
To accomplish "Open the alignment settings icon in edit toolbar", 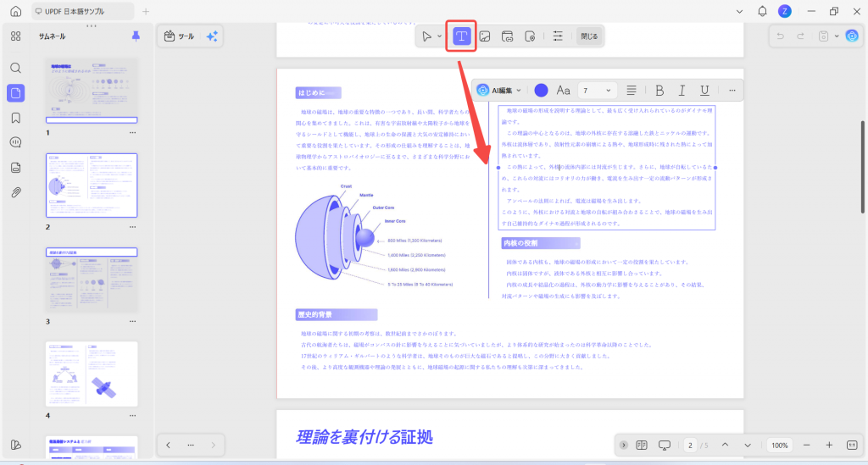I will click(558, 36).
